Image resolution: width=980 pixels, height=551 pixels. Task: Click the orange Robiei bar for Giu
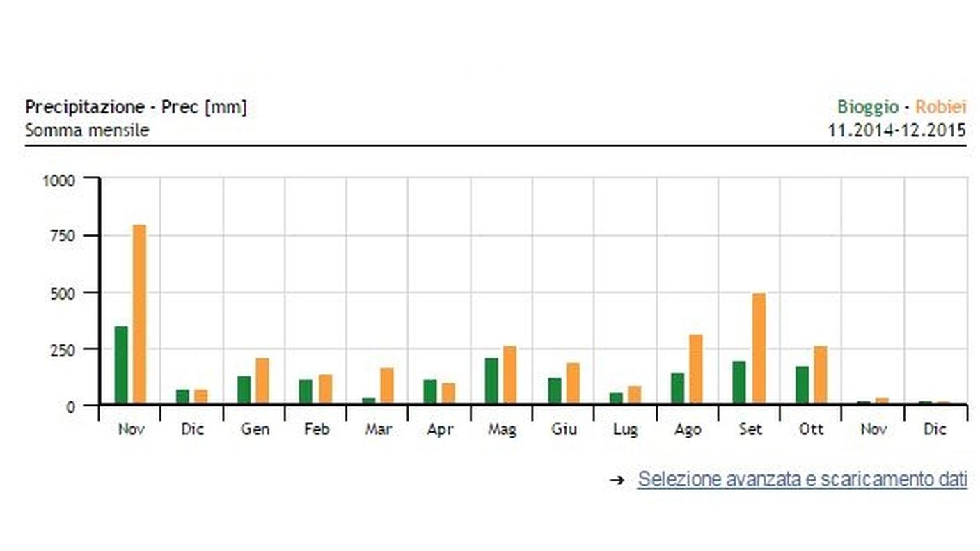[573, 383]
